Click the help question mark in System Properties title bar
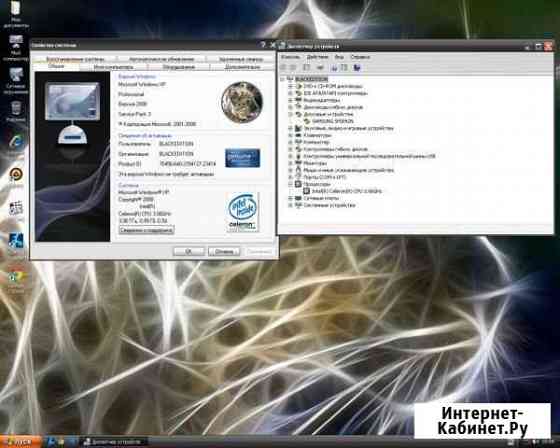This screenshot has width=560, height=448. coord(263,45)
